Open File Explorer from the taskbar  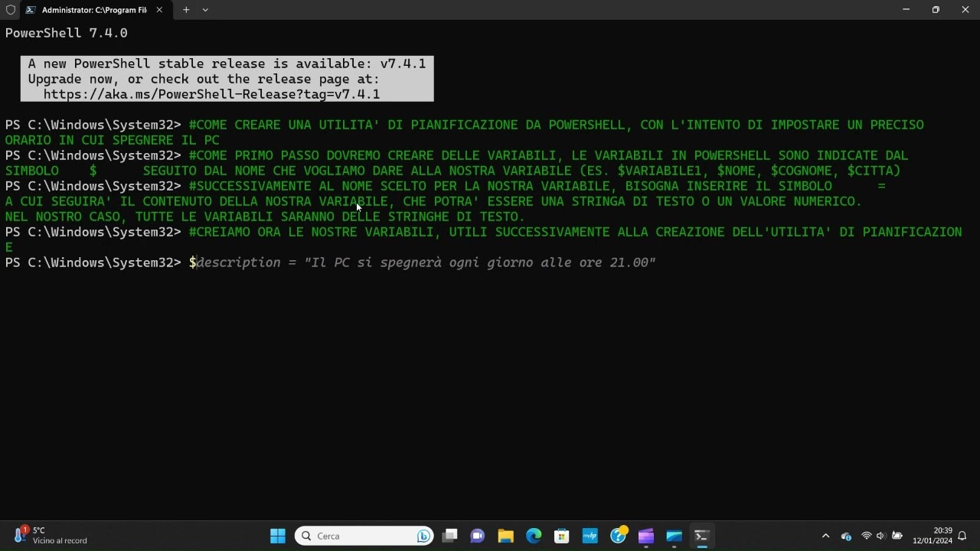[505, 536]
